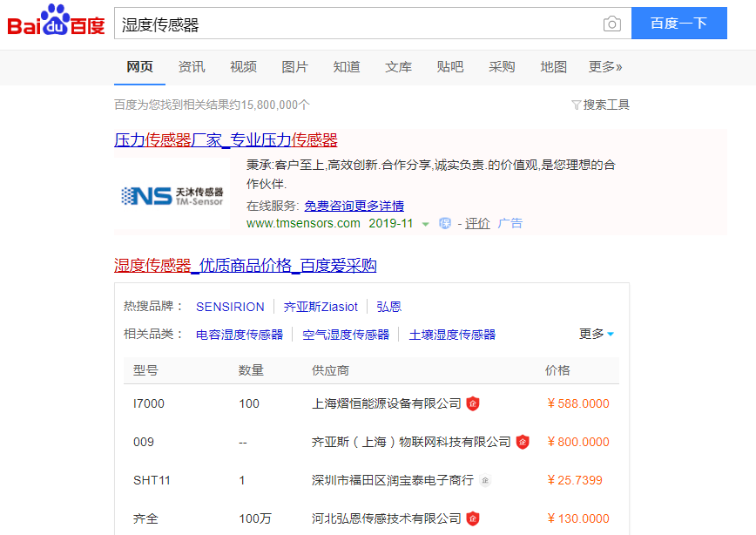Select the 价格 column header
This screenshot has width=756, height=535.
click(x=557, y=370)
